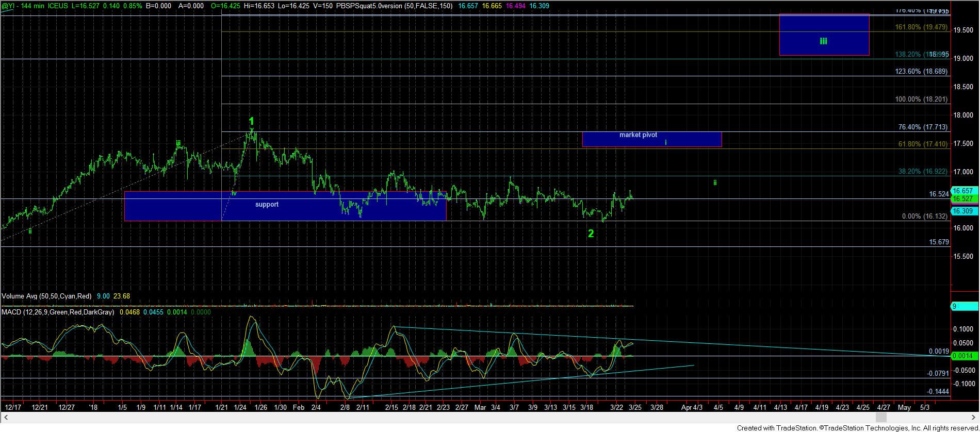Select the 61.80% (17.410) Fibonacci label
980x432 pixels.
click(x=923, y=144)
